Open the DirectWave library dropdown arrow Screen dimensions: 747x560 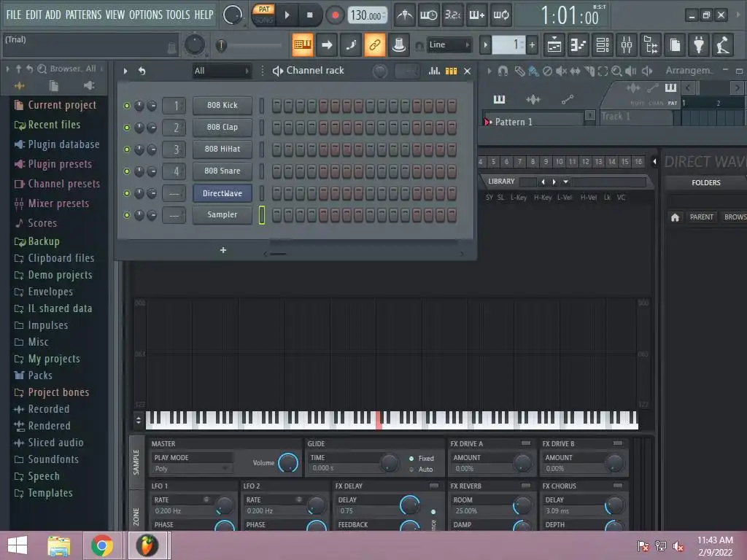[x=565, y=182]
